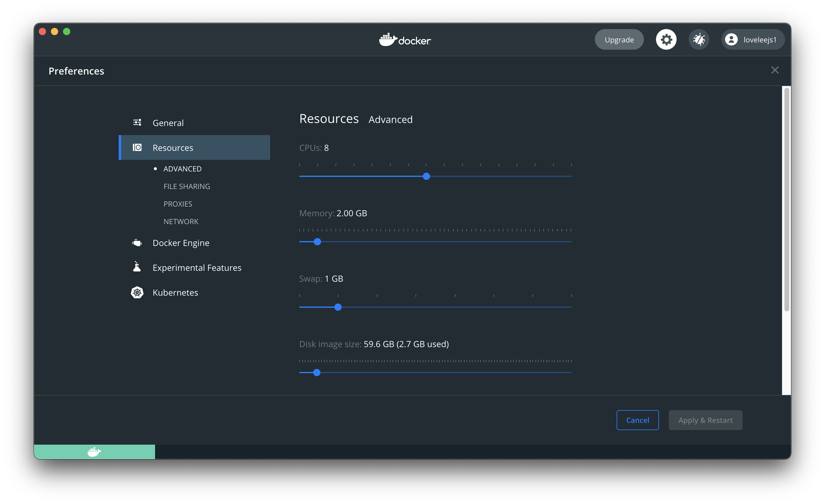
Task: Click the settings gear icon
Action: pyautogui.click(x=666, y=39)
